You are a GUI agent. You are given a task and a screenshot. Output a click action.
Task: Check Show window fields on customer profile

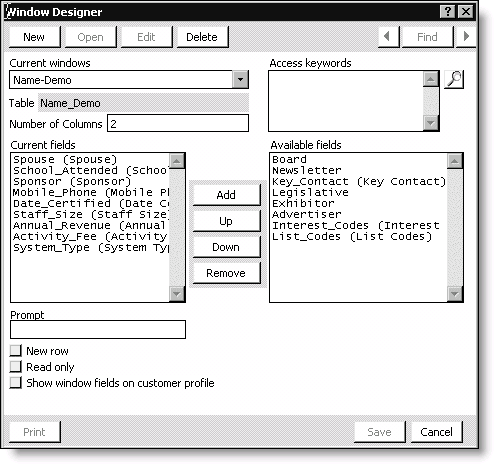pyautogui.click(x=15, y=383)
